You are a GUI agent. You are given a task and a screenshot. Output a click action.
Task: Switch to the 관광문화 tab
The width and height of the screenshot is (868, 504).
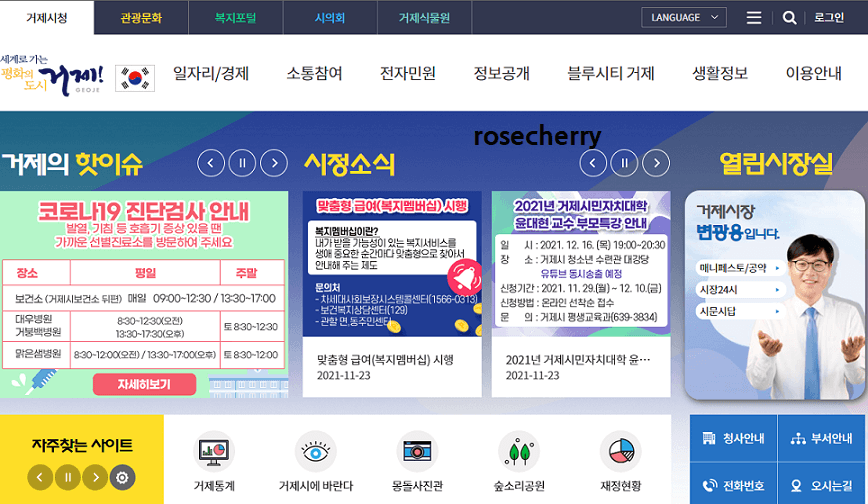(141, 18)
